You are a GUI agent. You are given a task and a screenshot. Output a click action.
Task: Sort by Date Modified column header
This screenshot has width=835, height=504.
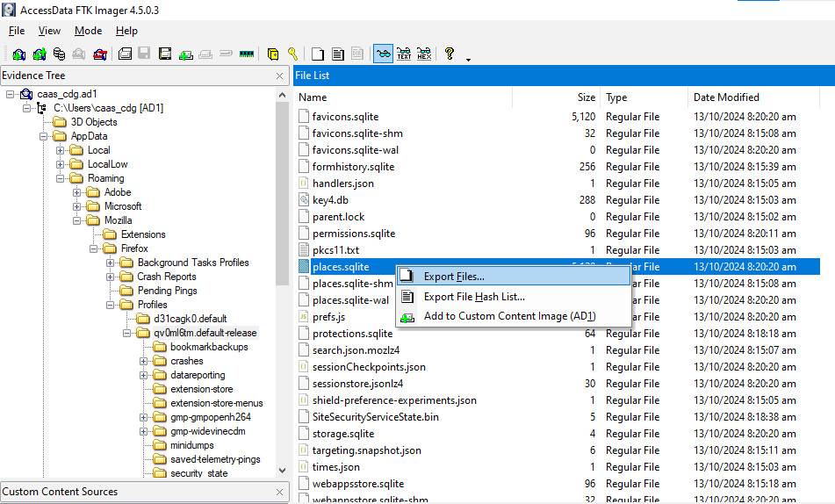(x=753, y=97)
